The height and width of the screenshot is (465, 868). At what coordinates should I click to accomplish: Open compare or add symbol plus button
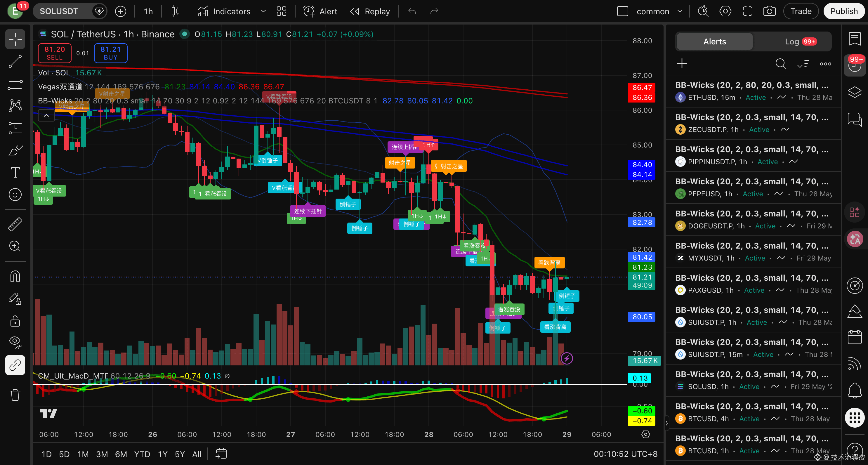(121, 11)
